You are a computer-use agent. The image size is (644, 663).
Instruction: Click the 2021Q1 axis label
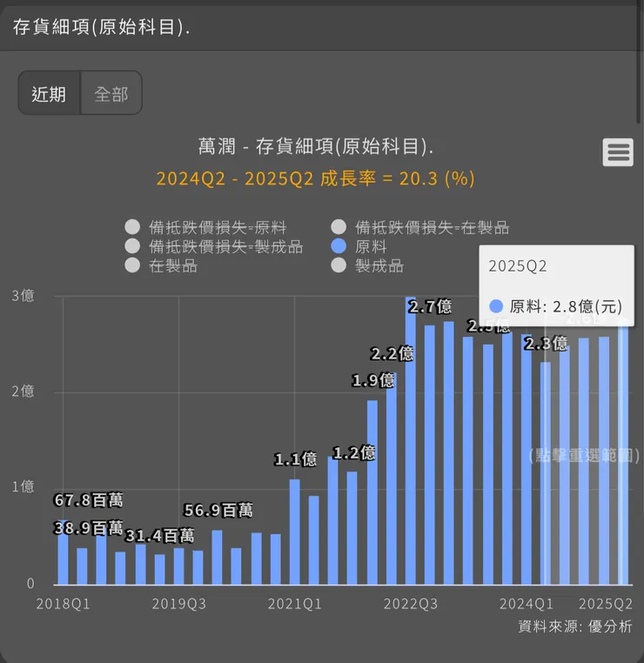(x=295, y=604)
